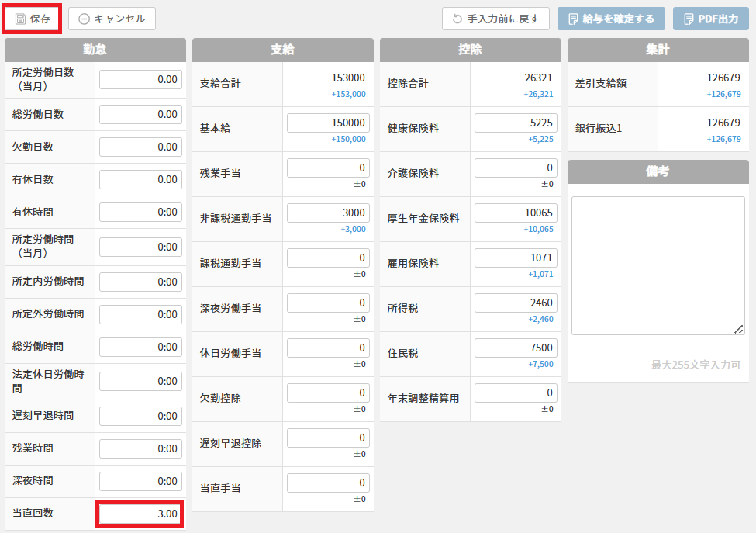The image size is (756, 533).
Task: Edit the 住民税 amount field
Action: tap(516, 348)
